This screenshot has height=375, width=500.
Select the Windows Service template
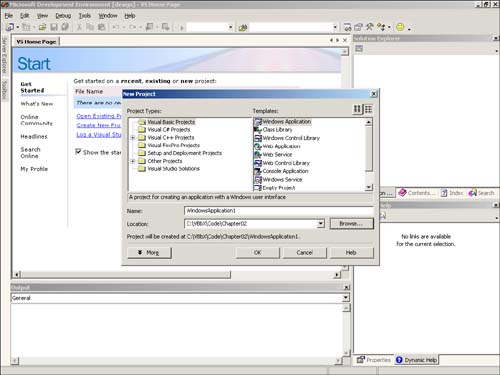point(278,179)
